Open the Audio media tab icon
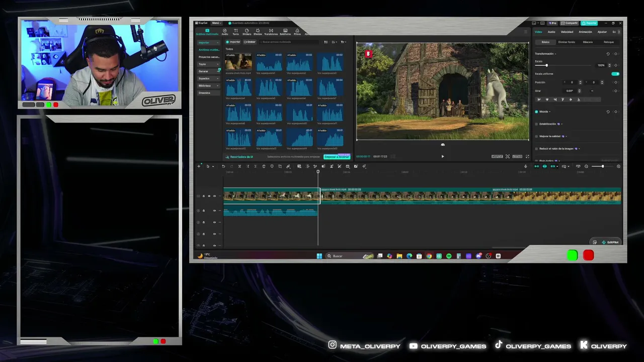The height and width of the screenshot is (362, 644). point(225,32)
